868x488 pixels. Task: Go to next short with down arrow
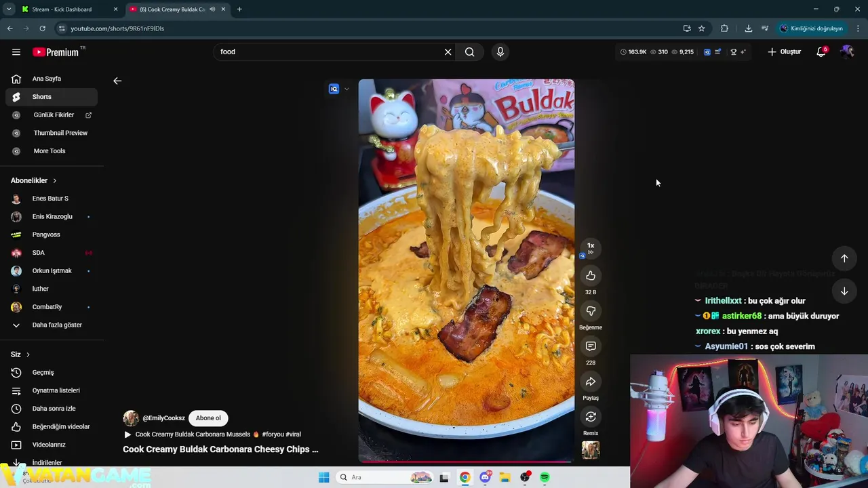844,291
